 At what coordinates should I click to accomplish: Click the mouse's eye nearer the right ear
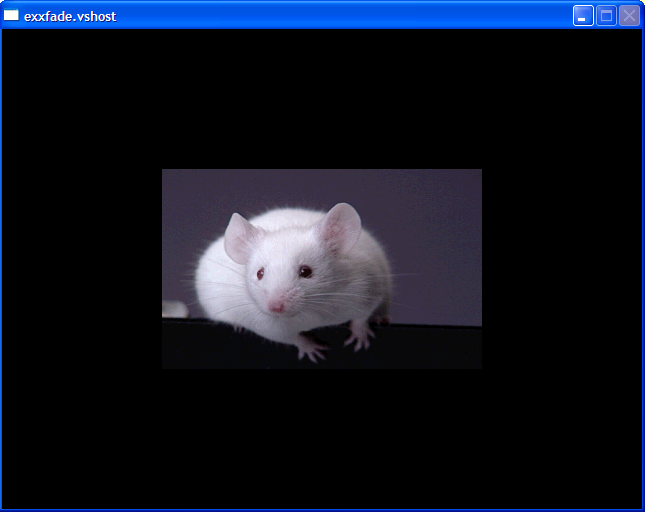[x=305, y=271]
